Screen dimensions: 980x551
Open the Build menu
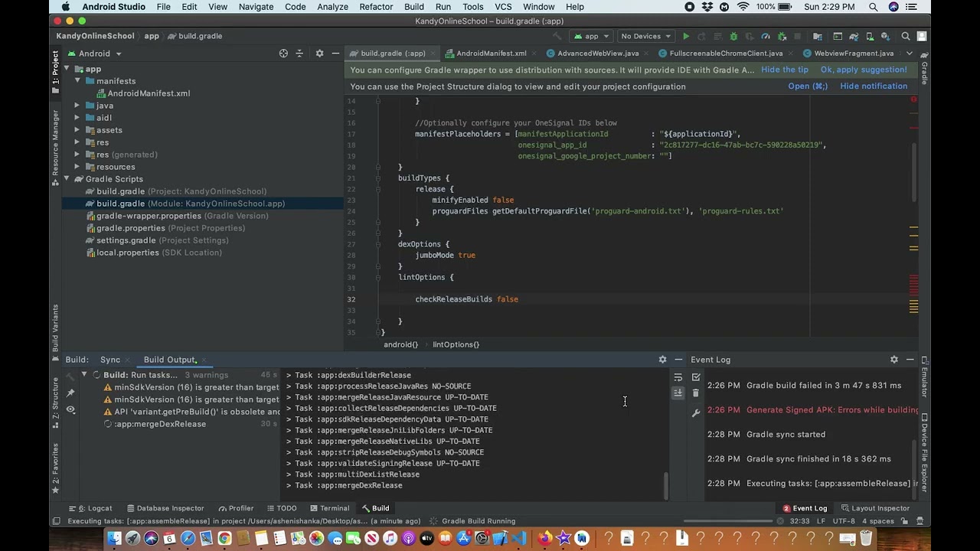414,7
